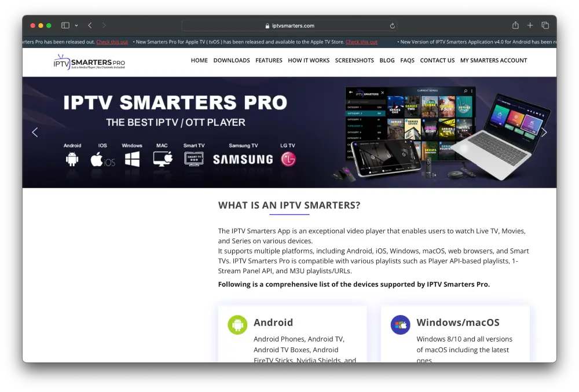Screen dimensions: 579x392
Task: Open the SCREENSHOTS menu item
Action: [x=354, y=60]
